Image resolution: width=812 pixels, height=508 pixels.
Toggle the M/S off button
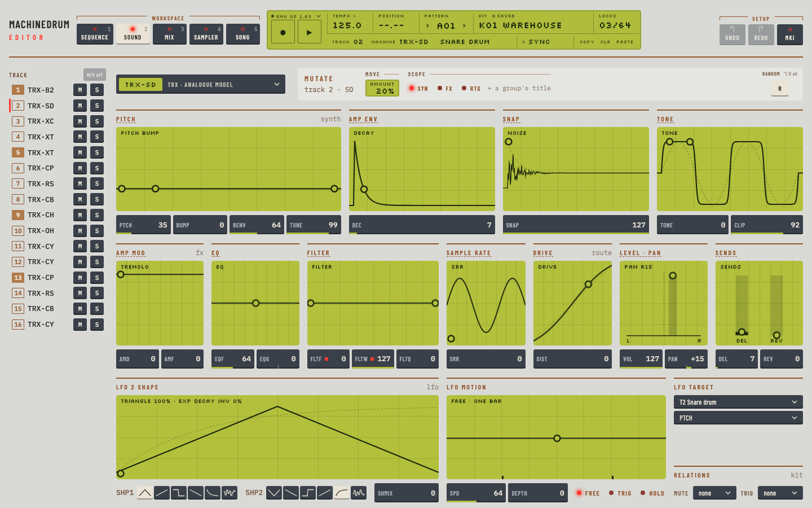click(x=95, y=75)
